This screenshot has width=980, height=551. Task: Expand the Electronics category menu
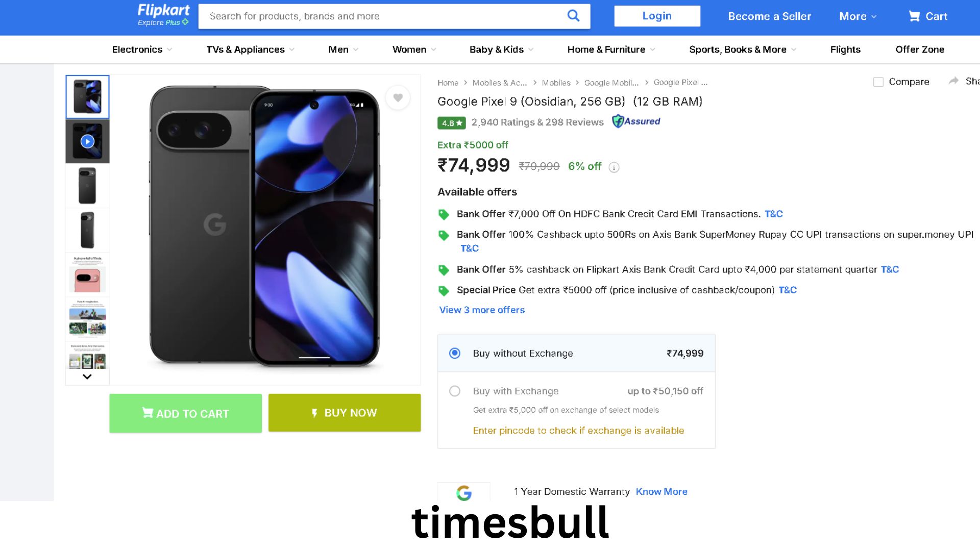[x=142, y=49]
